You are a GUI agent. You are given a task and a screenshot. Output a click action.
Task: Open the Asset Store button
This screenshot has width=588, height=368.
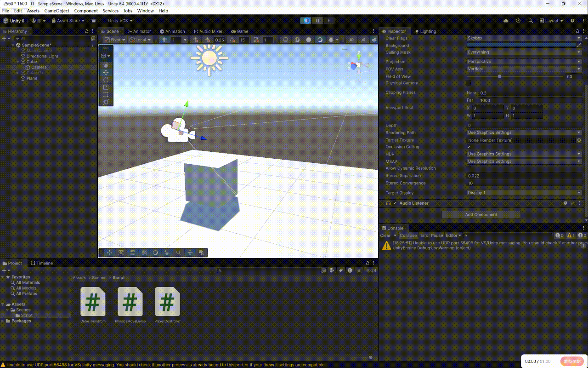68,21
